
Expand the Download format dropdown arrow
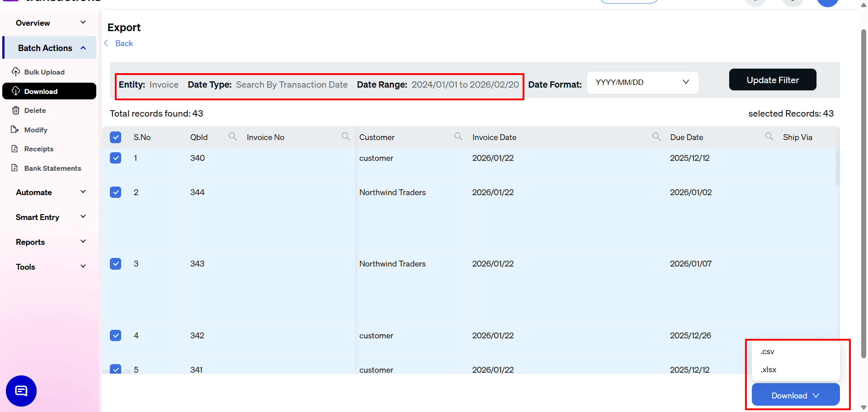tap(816, 395)
